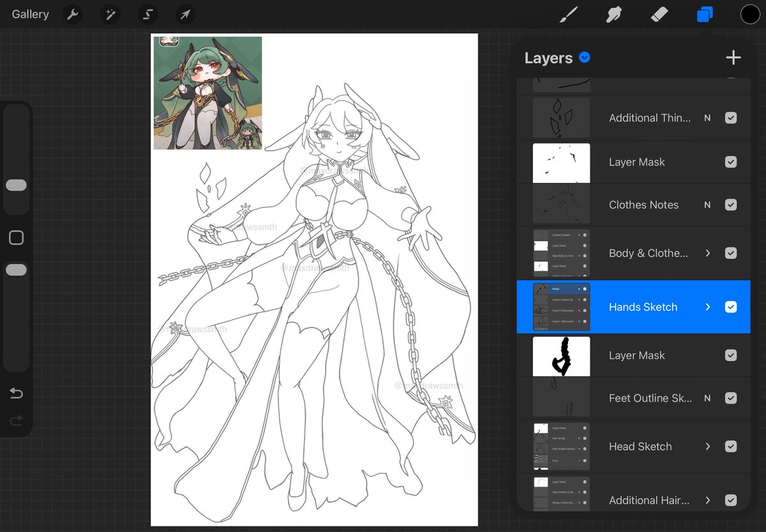Click the 'Clothes Notes' layer name
The width and height of the screenshot is (766, 532).
[x=643, y=205]
